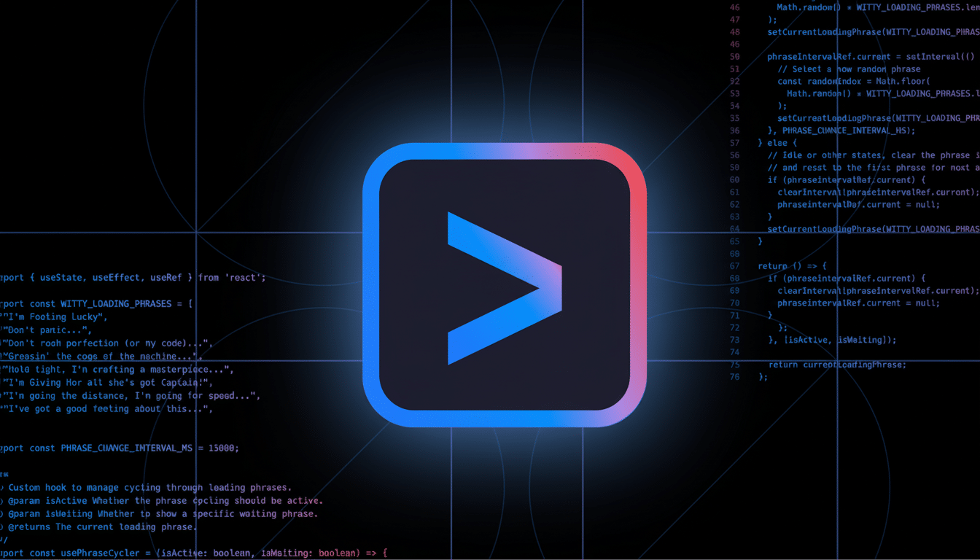The width and height of the screenshot is (980, 560).
Task: Click the PHRASE_CHANGE_INTERVAL_MS constant line
Action: click(120, 448)
